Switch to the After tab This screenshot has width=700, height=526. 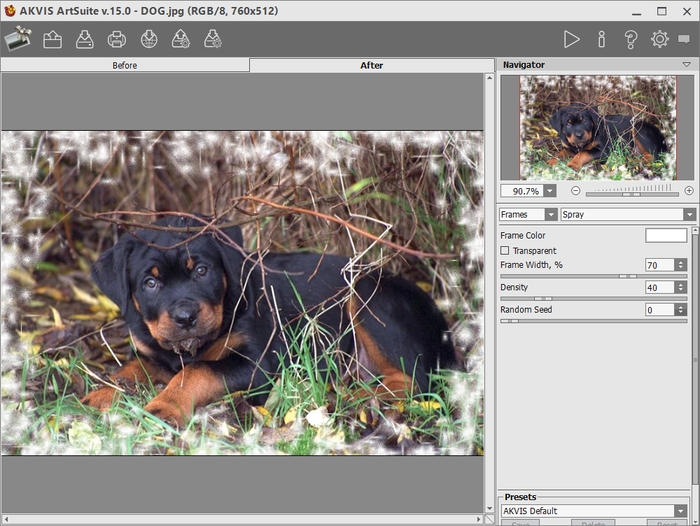click(x=371, y=65)
